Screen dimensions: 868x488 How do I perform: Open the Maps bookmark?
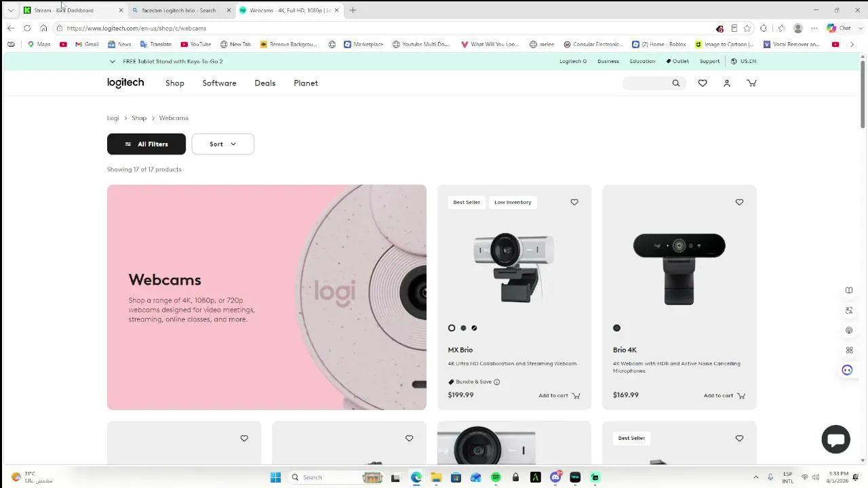coord(39,45)
